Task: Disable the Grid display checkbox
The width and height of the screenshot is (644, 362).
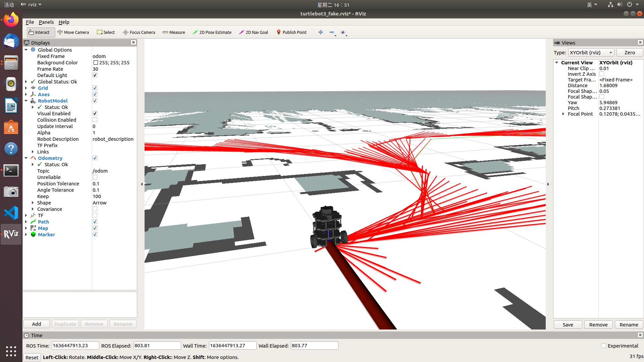Action: tap(95, 88)
